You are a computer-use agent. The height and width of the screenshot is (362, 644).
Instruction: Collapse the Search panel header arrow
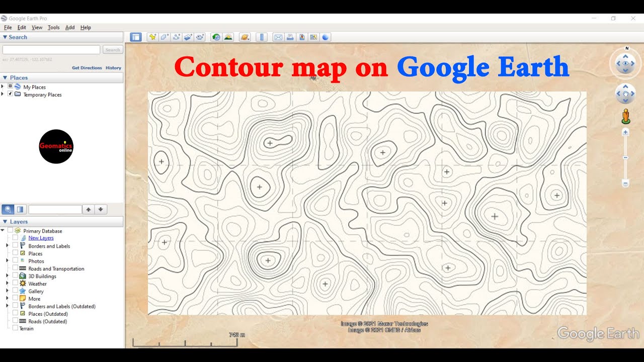[5, 37]
